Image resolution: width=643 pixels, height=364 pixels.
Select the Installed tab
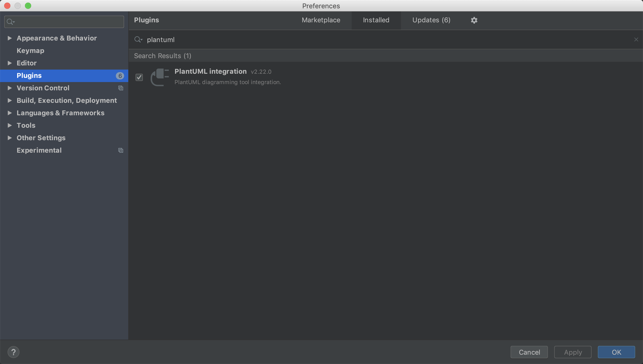coord(376,20)
